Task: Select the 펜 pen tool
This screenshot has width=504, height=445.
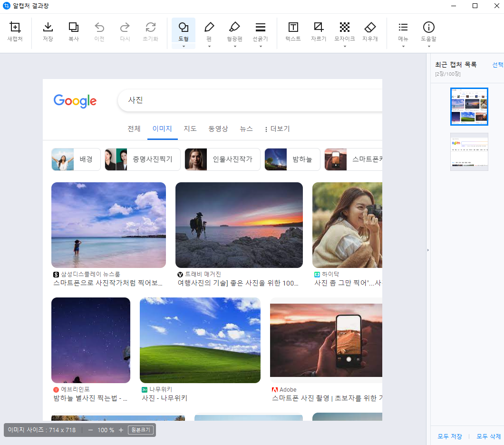Action: coord(209,30)
